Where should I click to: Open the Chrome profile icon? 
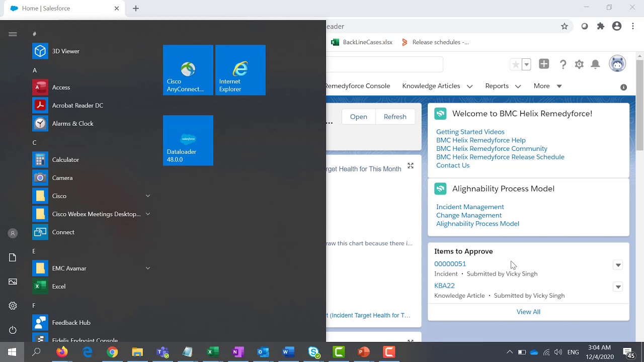[x=617, y=26]
